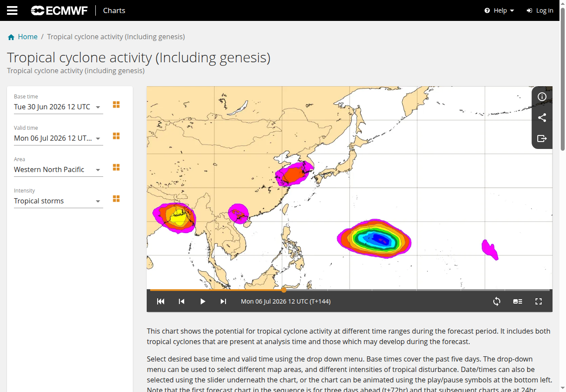Open the grid icon beside Valid time

[116, 136]
